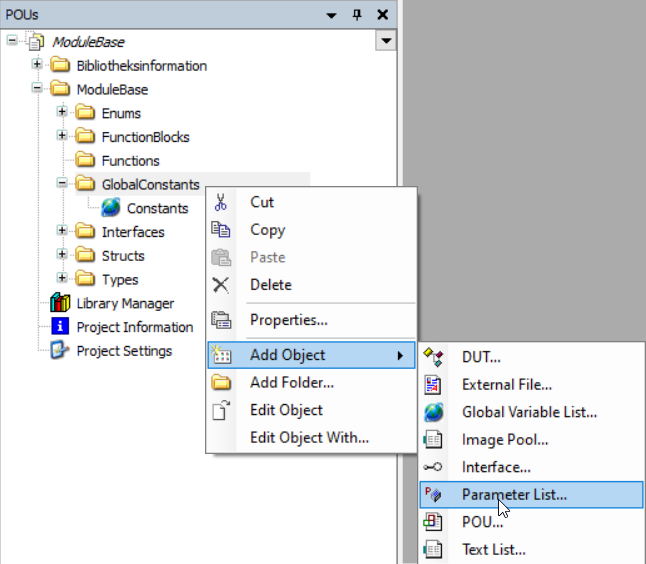646x564 pixels.
Task: Choose Parameter List from Add Object submenu
Action: point(514,494)
